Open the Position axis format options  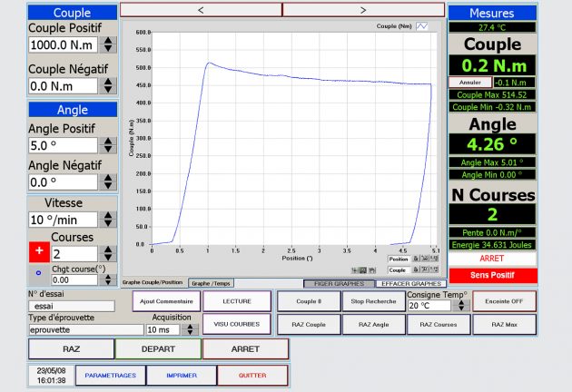[x=434, y=259]
